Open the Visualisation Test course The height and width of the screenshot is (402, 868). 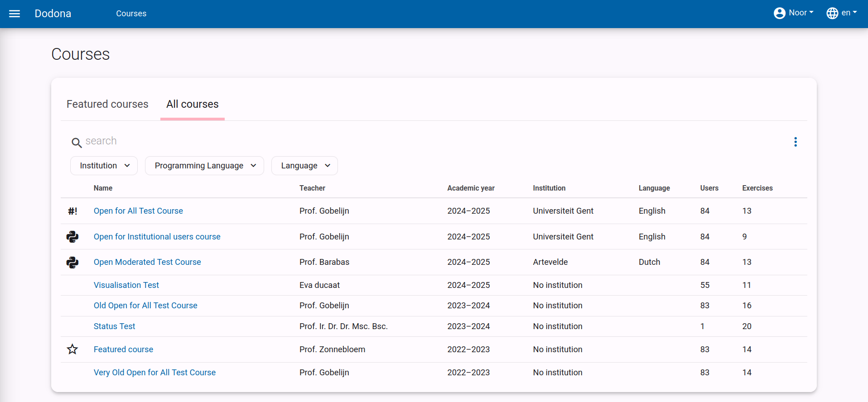click(126, 285)
